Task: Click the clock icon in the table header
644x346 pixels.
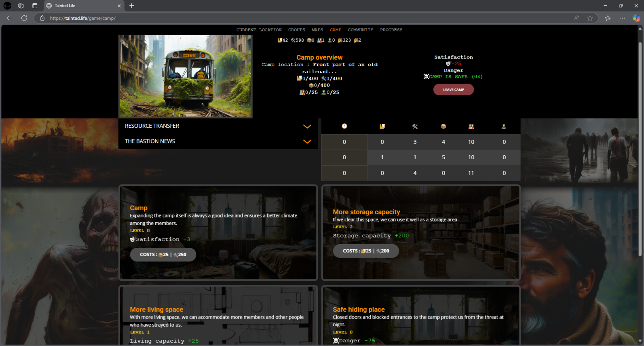Action: (344, 126)
